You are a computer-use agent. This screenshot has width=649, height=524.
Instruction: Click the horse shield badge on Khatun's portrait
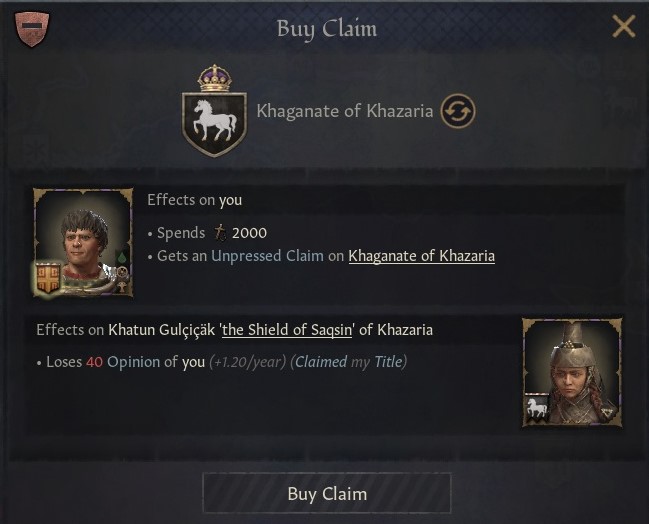(x=537, y=408)
